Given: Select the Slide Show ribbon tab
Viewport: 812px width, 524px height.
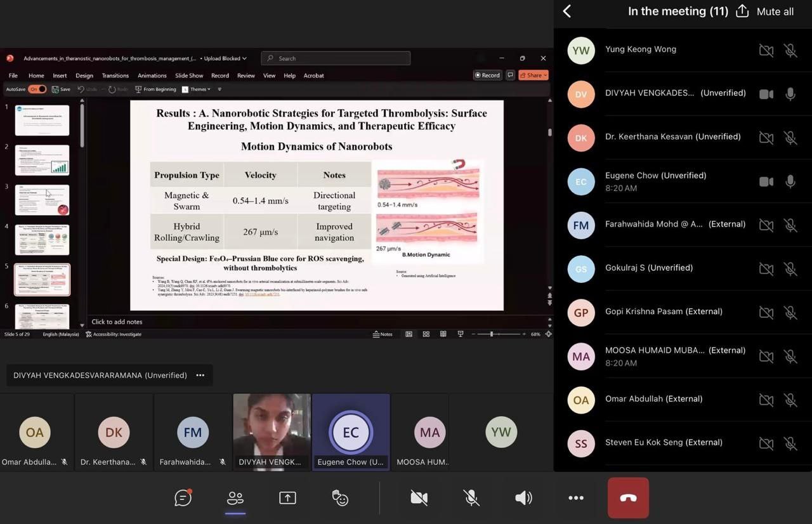Looking at the screenshot, I should (x=189, y=75).
